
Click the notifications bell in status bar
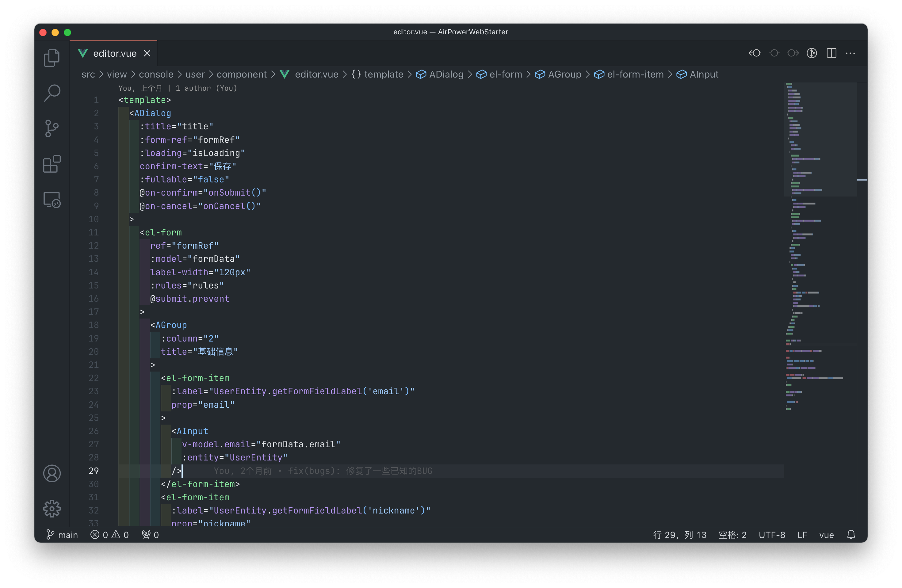tap(851, 535)
